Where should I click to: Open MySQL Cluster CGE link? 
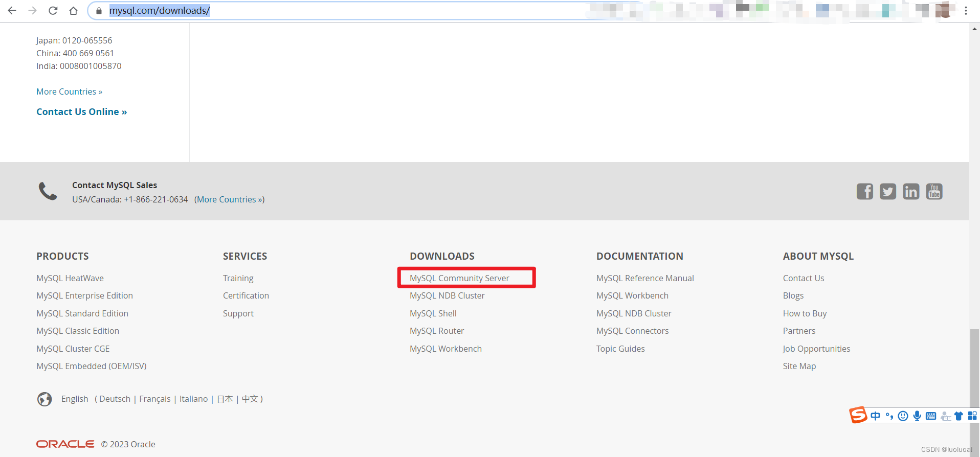coord(73,349)
